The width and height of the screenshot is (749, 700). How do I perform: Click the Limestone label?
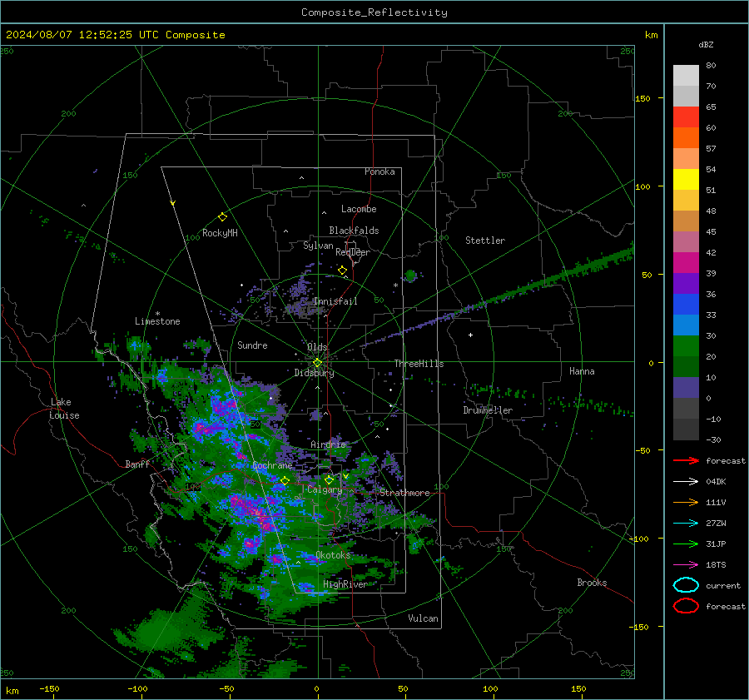(x=157, y=321)
